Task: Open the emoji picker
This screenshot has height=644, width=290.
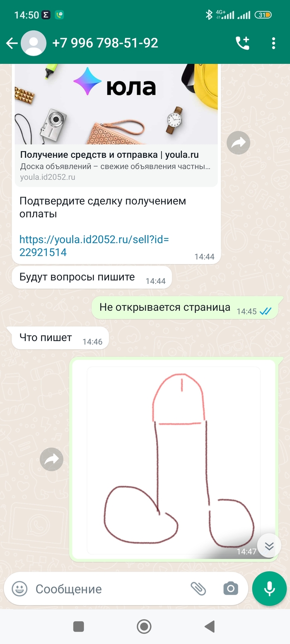Action: click(x=19, y=589)
